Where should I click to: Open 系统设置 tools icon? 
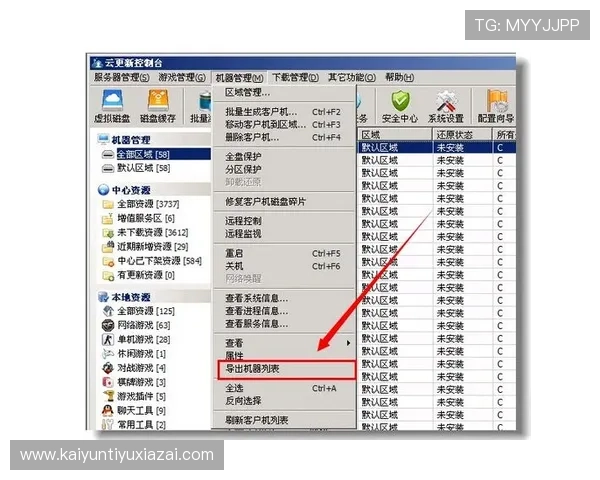(446, 101)
